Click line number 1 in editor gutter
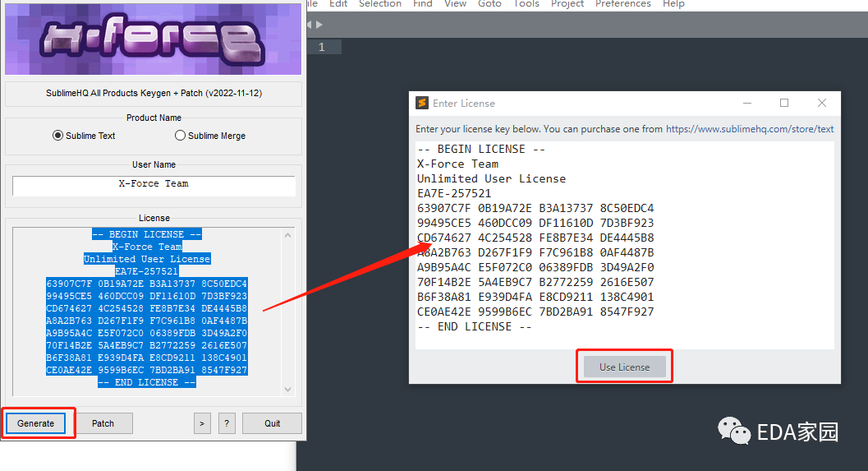This screenshot has height=471, width=868. click(x=322, y=47)
